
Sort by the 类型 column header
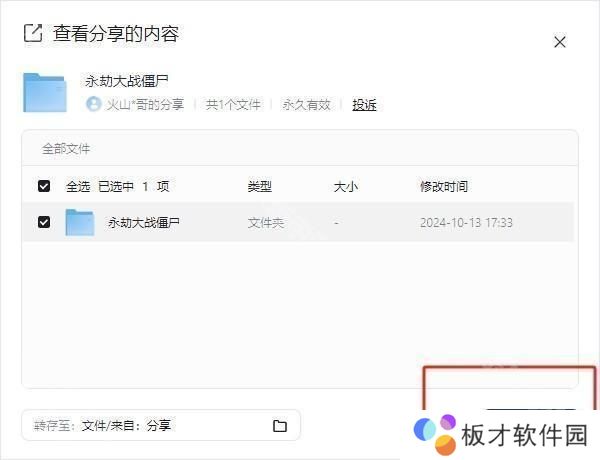click(x=259, y=186)
